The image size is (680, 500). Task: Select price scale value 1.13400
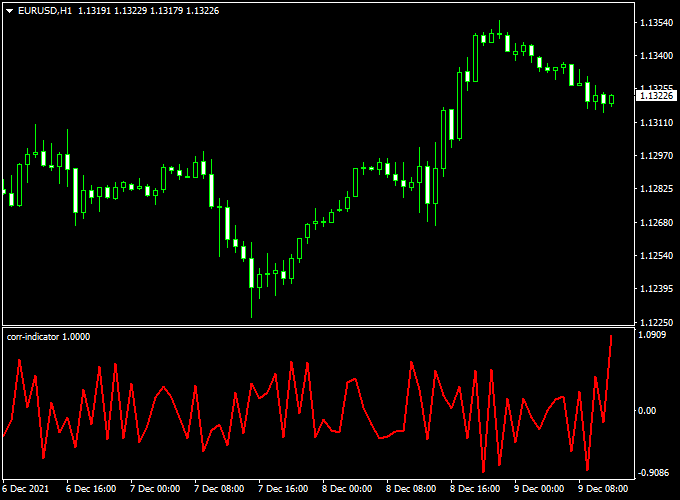click(x=657, y=56)
